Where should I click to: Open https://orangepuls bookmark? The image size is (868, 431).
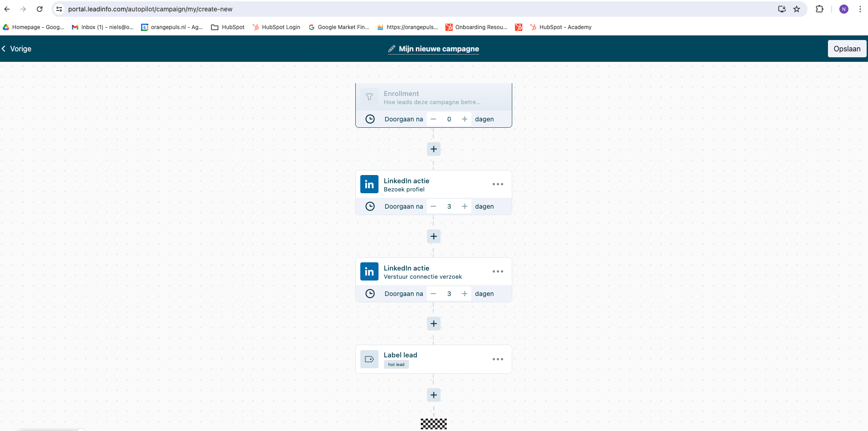point(407,27)
